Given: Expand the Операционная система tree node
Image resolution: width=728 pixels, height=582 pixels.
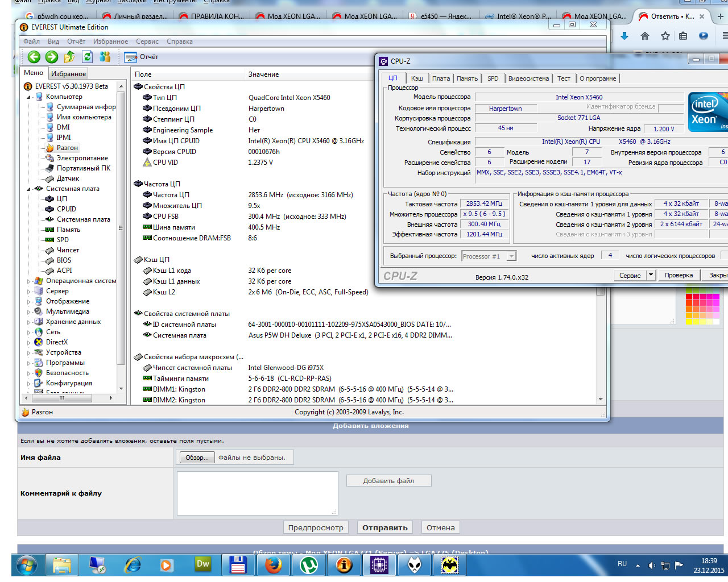Looking at the screenshot, I should 29,281.
